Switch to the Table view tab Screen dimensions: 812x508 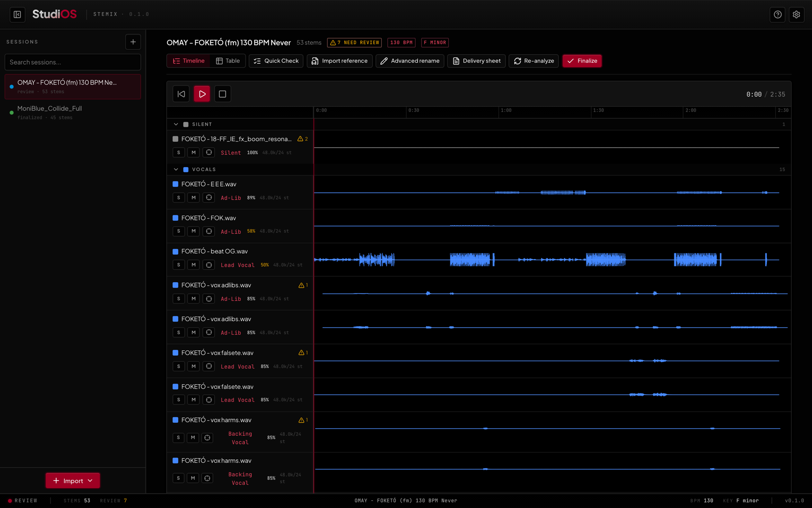tap(228, 61)
